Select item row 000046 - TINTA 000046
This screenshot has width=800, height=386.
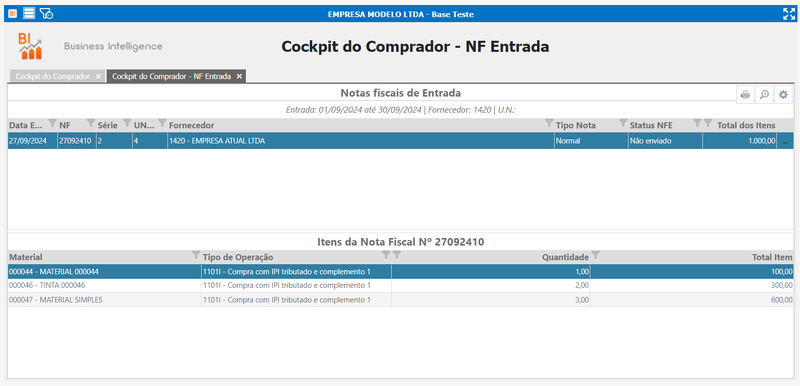tap(401, 286)
